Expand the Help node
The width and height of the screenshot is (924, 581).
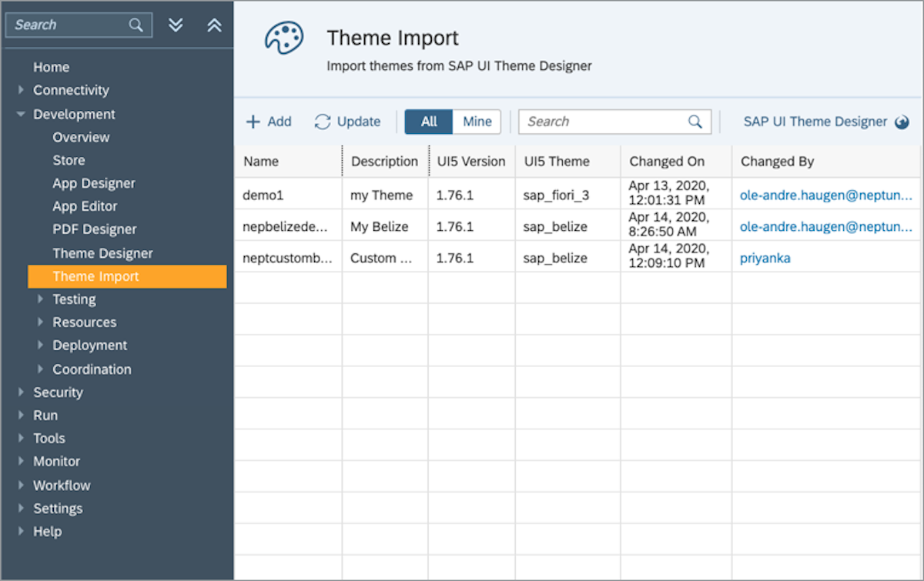click(21, 532)
